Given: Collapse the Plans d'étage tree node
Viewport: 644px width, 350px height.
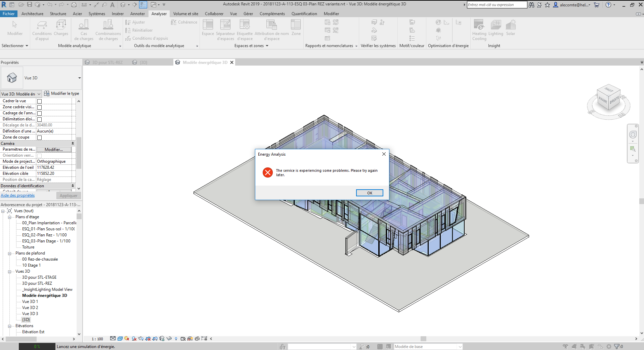Looking at the screenshot, I should 9,217.
